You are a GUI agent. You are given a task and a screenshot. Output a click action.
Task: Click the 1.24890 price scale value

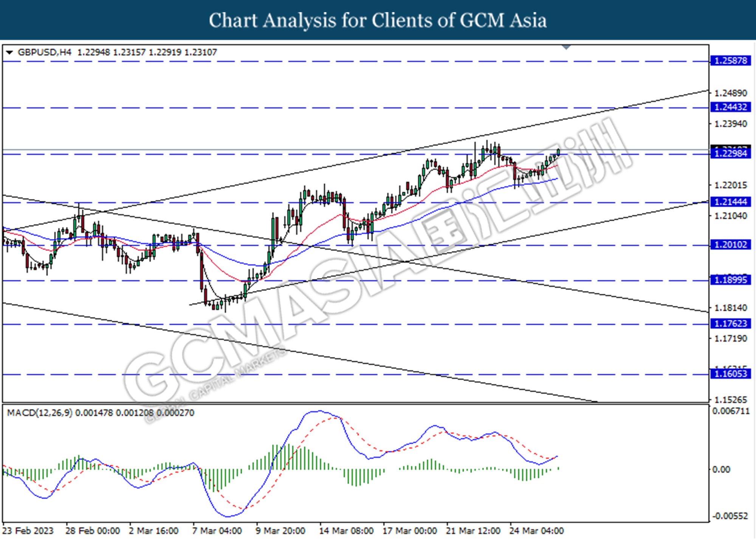[731, 93]
